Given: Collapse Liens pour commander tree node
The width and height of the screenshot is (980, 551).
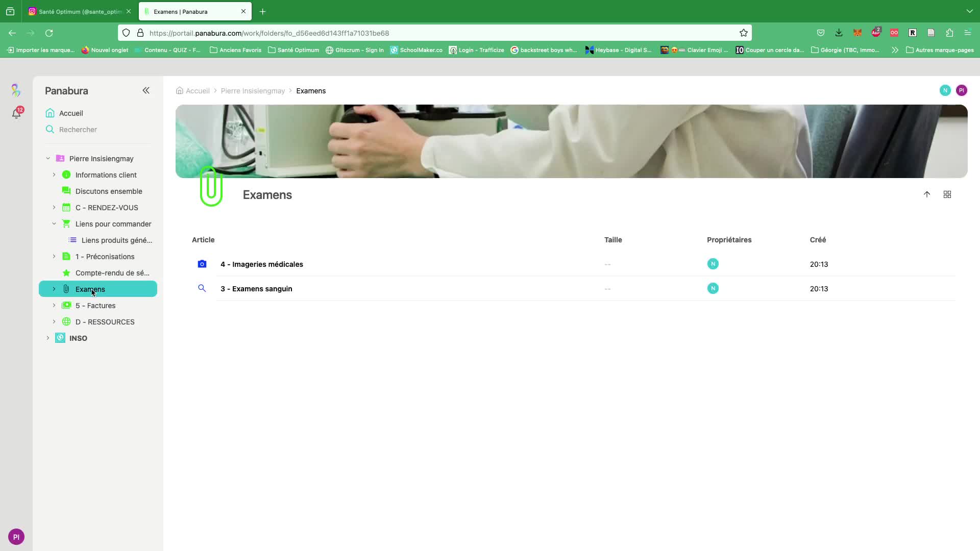Looking at the screenshot, I should pos(54,224).
